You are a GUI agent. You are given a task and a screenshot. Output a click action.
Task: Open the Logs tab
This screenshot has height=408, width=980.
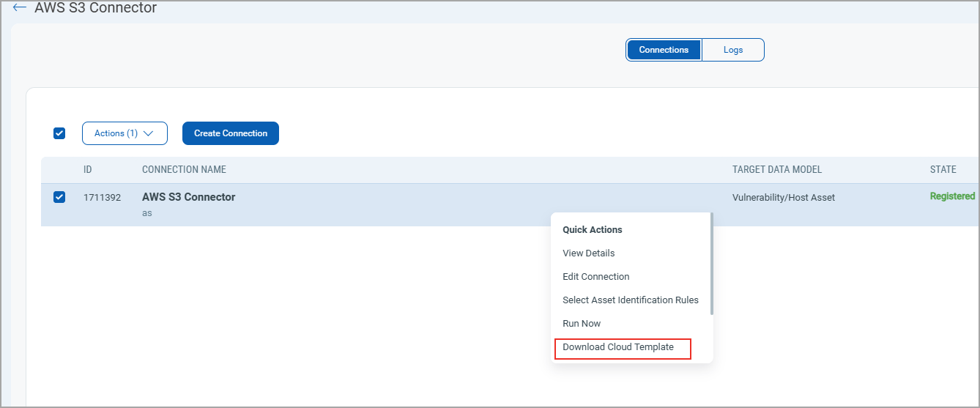tap(732, 50)
